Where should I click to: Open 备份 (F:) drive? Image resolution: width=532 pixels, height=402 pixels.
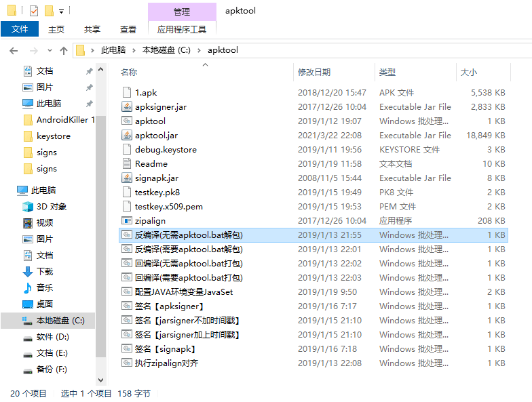(52, 369)
